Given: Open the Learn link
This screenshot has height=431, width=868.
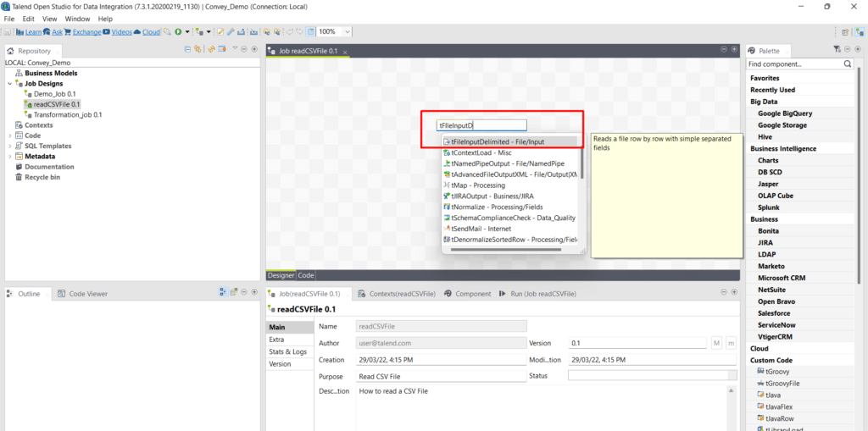Looking at the screenshot, I should [33, 32].
